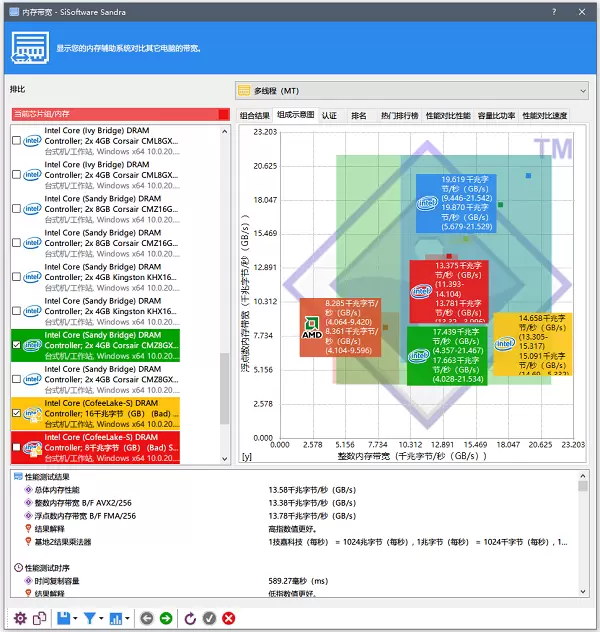Screen dimensions: 600x632
Task: Click the green forward arrow button
Action: click(x=165, y=618)
